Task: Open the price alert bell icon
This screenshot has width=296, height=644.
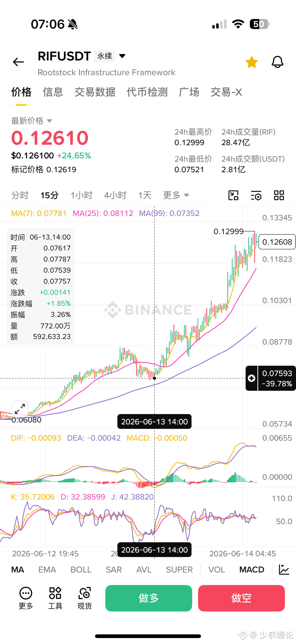Action: tap(277, 62)
